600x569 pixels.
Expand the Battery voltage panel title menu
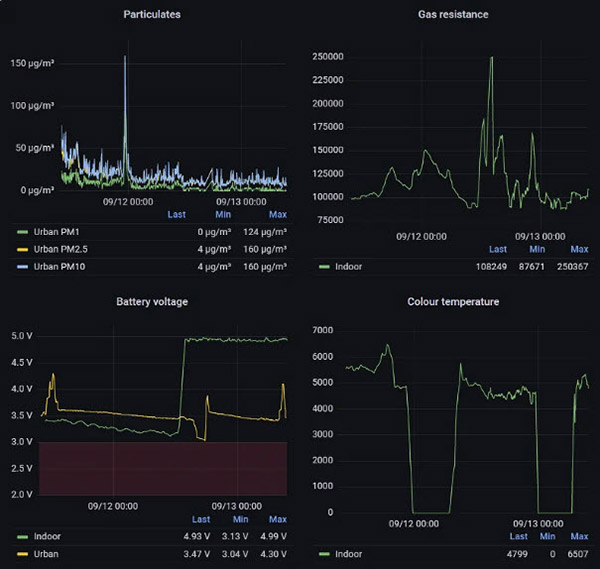click(151, 301)
